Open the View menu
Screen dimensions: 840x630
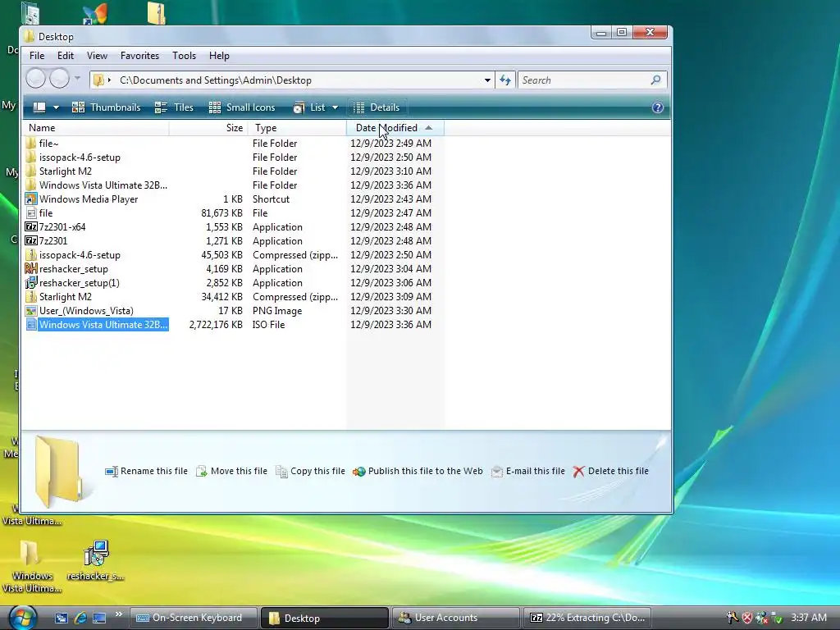(97, 56)
